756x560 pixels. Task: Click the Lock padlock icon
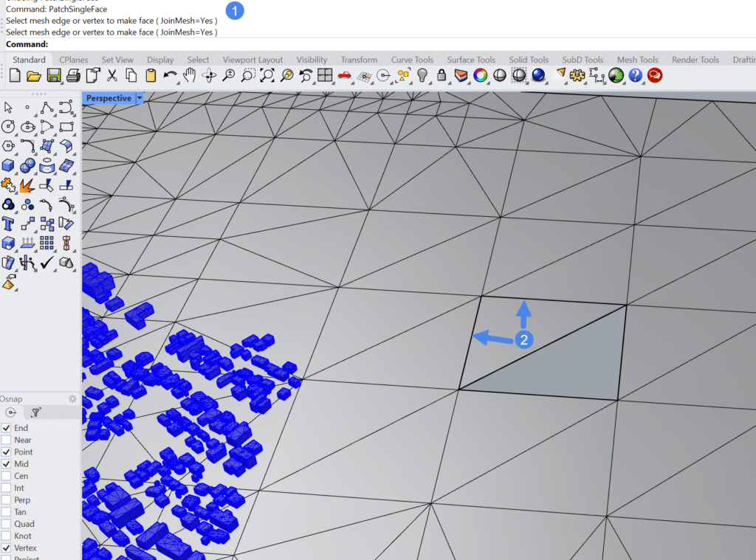(441, 75)
